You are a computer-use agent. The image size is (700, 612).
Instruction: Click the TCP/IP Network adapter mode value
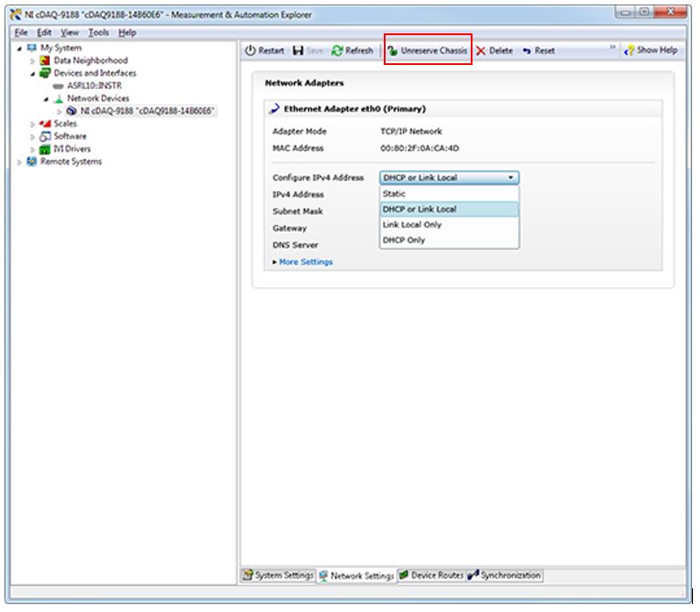(x=411, y=131)
